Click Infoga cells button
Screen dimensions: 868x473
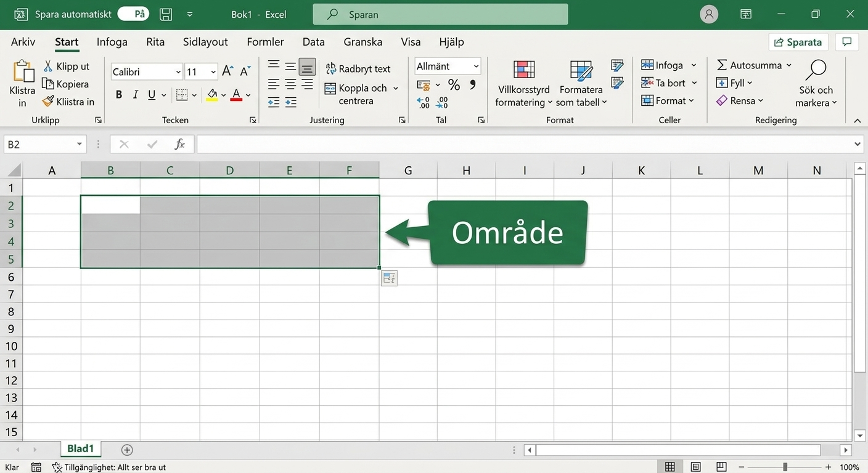662,65
